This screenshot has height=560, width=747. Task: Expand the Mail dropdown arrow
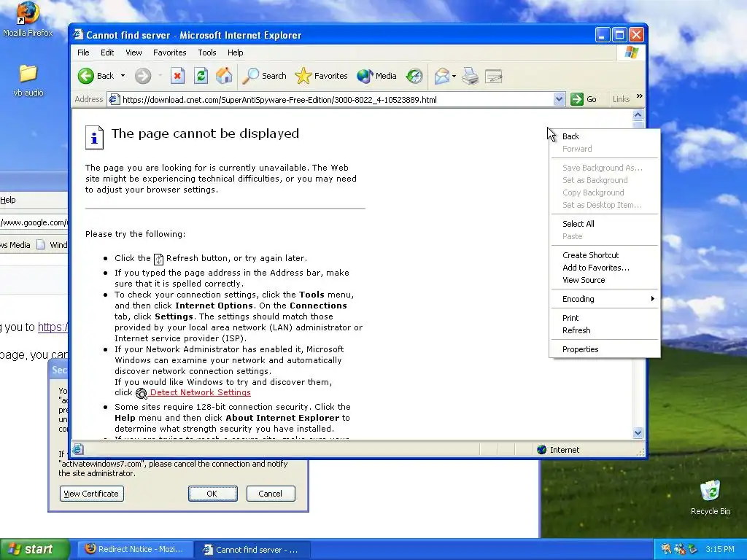(454, 76)
